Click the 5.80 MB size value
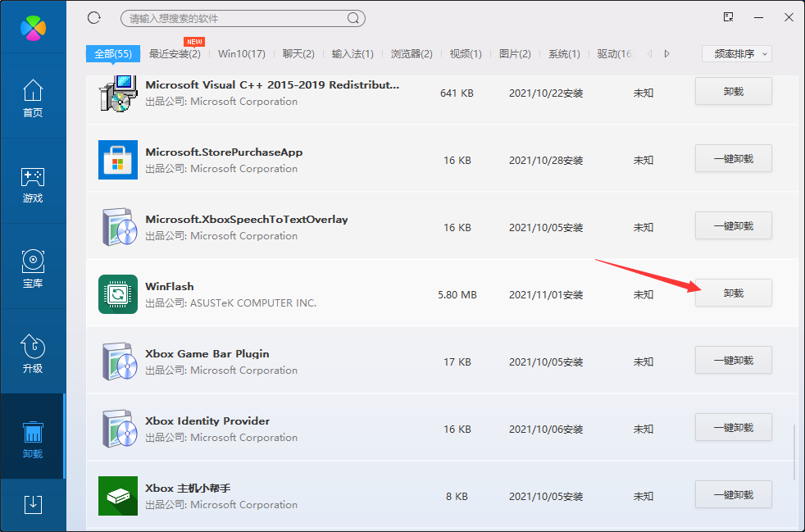 [457, 295]
